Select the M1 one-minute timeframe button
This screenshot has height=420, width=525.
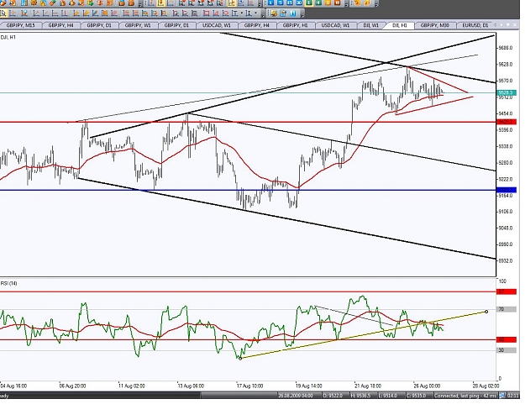(270, 3)
